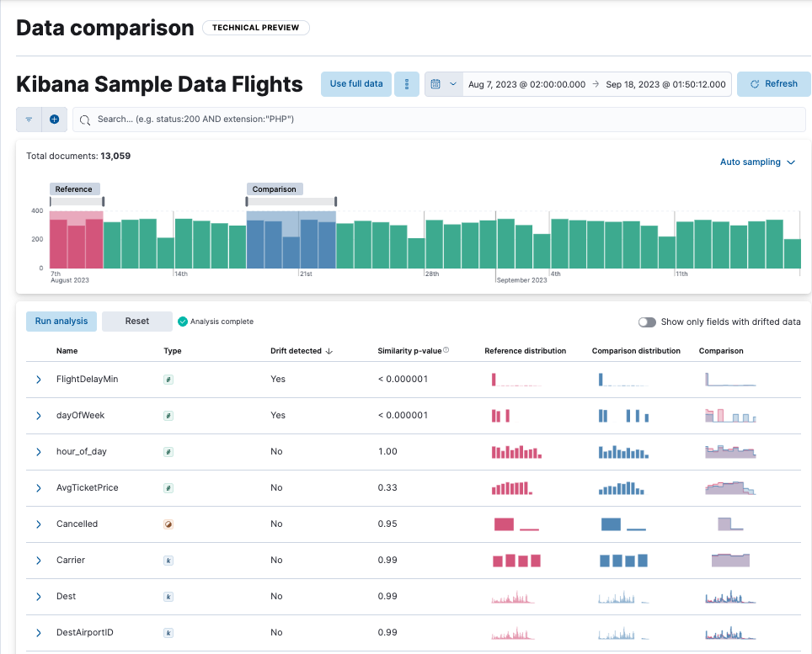This screenshot has height=654, width=812.
Task: Open the filter options icon beside the search bar
Action: coord(28,119)
